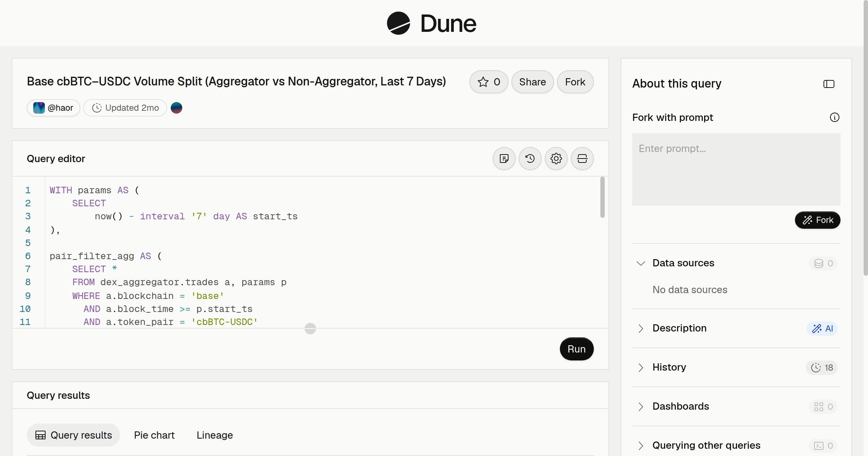Click the Enter prompt text field
This screenshot has width=868, height=456.
(736, 169)
